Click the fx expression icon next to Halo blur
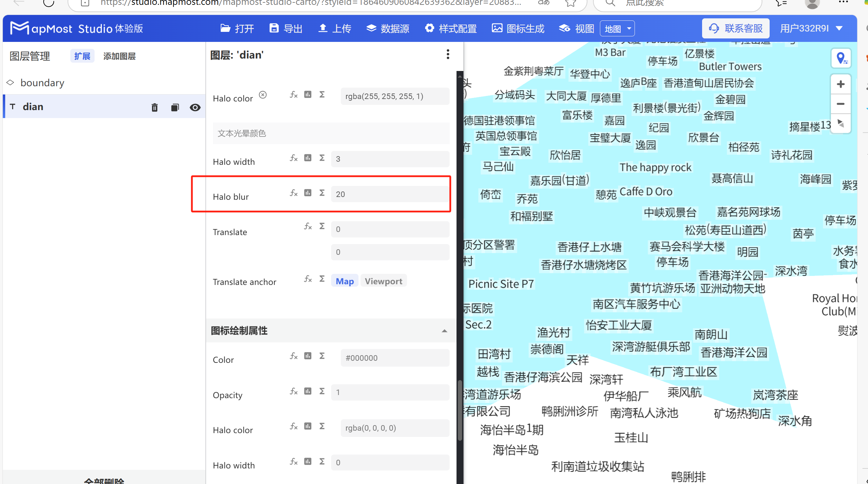The width and height of the screenshot is (868, 484). [293, 193]
